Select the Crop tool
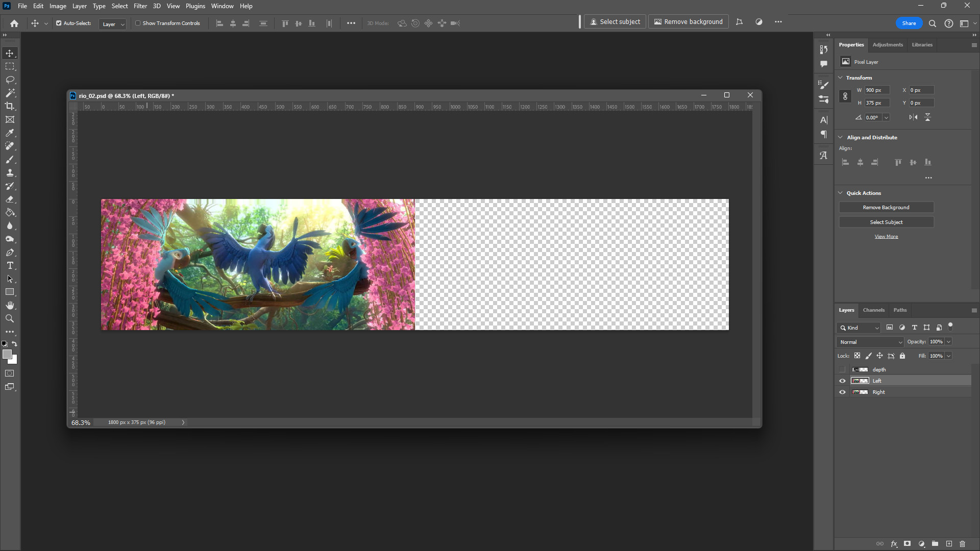 (10, 106)
